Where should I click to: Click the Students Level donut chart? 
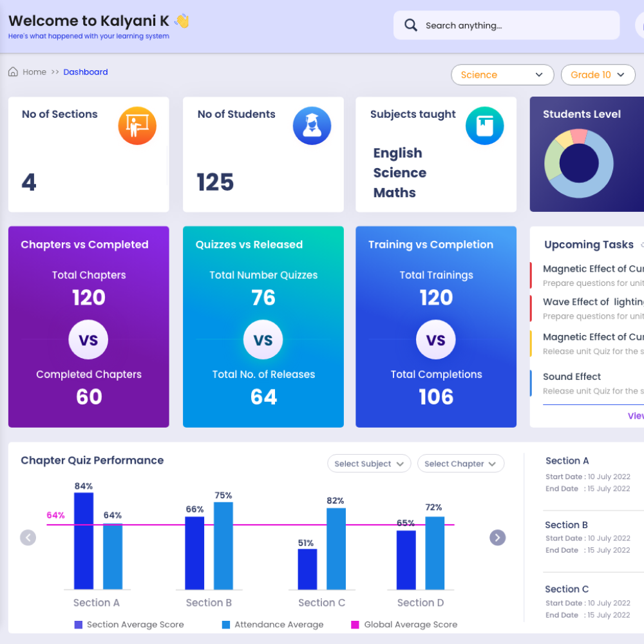click(579, 164)
